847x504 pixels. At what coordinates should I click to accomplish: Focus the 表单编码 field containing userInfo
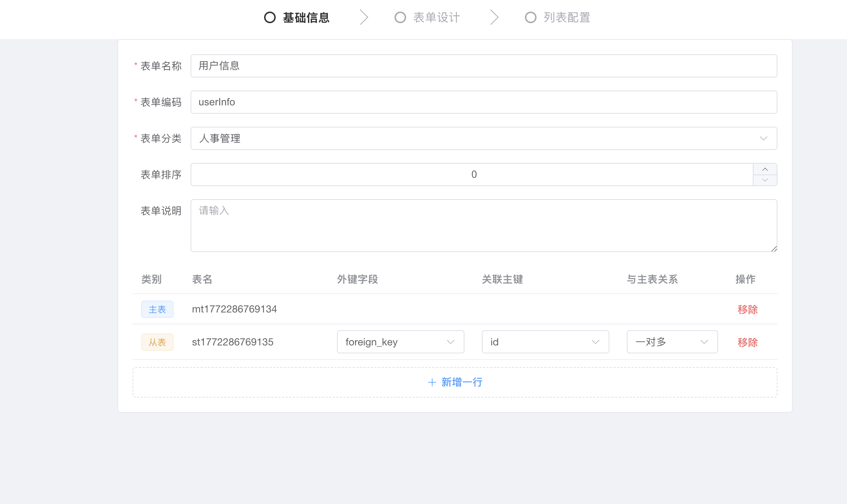click(484, 102)
